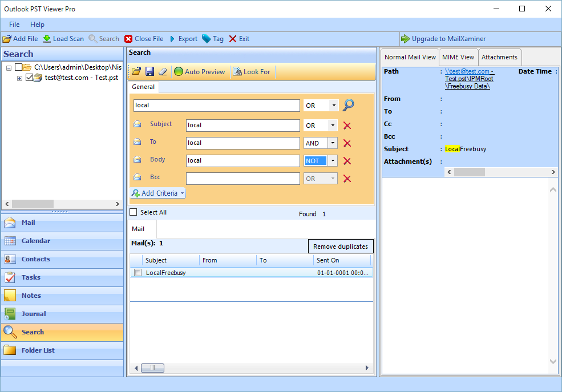Expand the Add Criteria dropdown

[183, 193]
